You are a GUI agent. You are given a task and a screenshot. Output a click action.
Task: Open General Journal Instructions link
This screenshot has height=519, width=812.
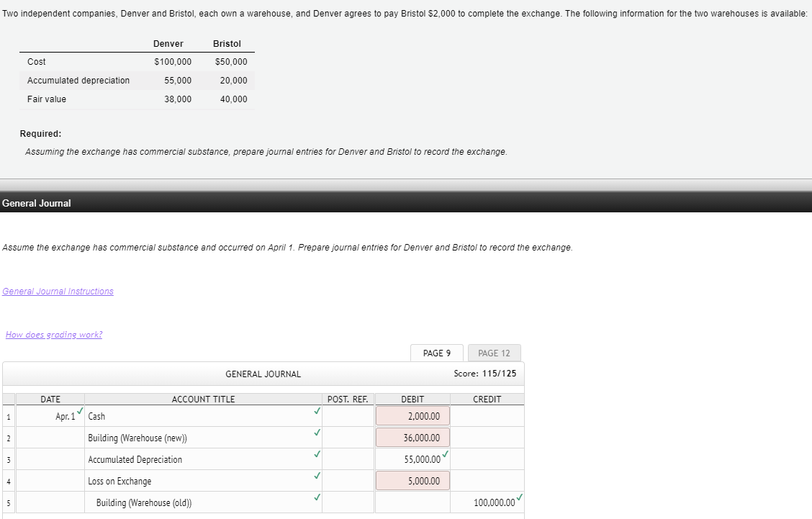click(x=58, y=291)
